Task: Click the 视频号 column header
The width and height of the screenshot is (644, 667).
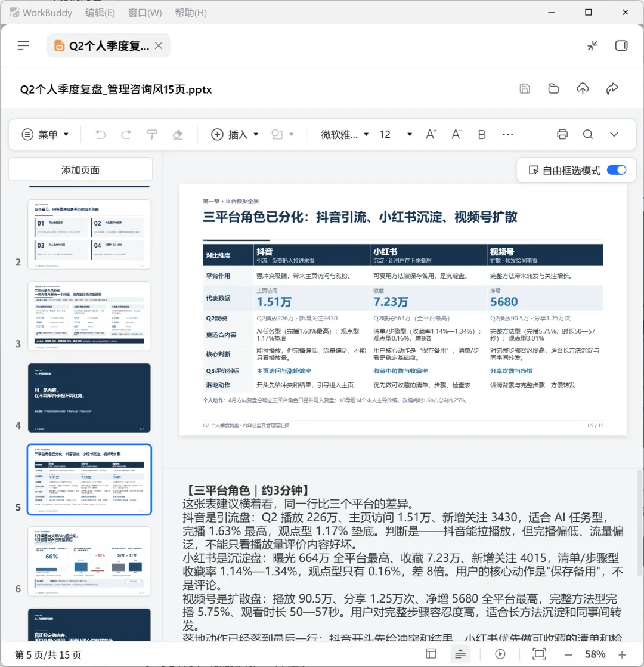Action: pos(546,255)
